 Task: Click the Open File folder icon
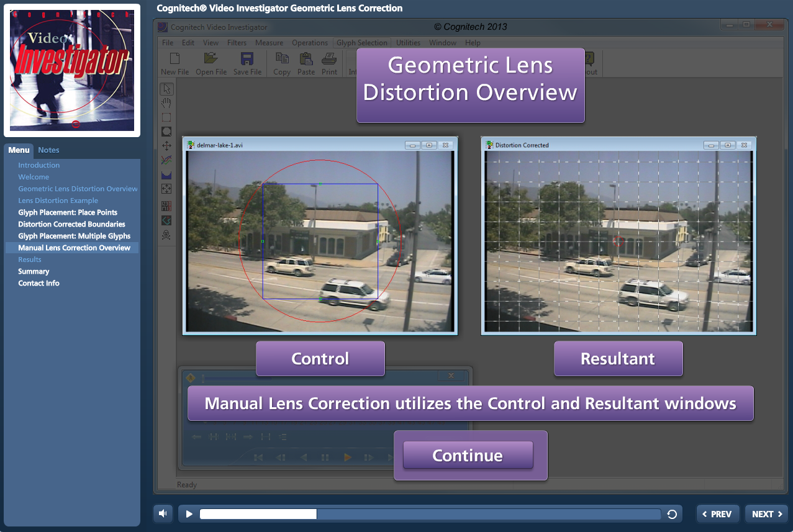pos(211,59)
